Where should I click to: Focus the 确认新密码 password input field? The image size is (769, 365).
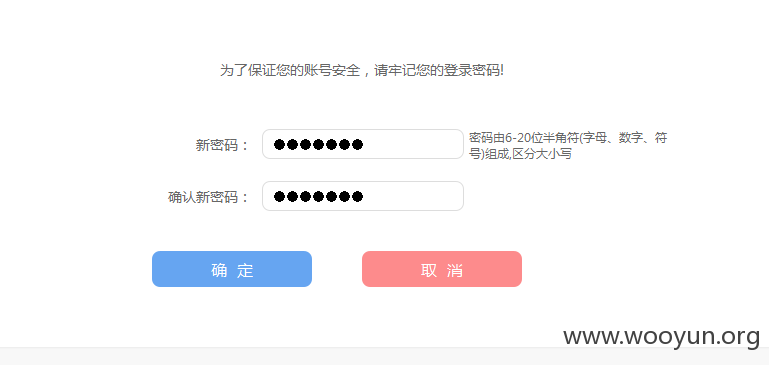pos(363,196)
